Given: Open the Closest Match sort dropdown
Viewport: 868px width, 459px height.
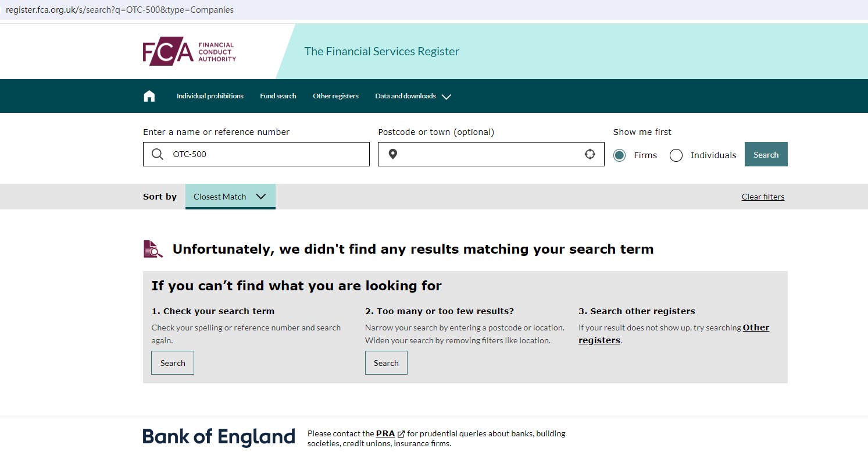Looking at the screenshot, I should point(230,197).
